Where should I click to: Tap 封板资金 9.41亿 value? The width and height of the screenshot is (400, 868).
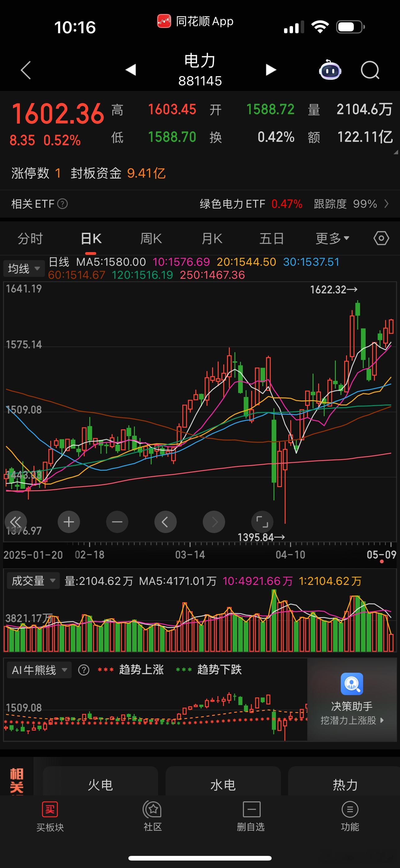118,173
